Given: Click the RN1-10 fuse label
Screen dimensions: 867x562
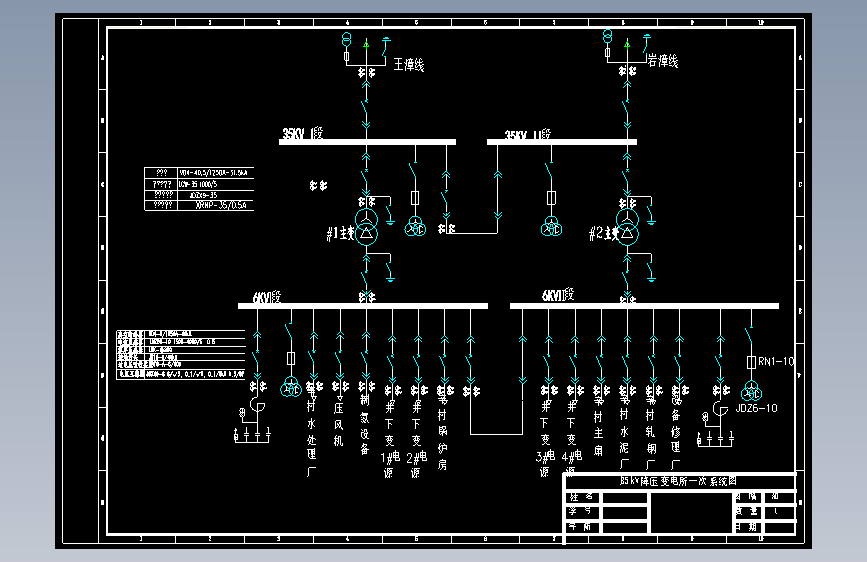Looking at the screenshot, I should click(x=776, y=361).
